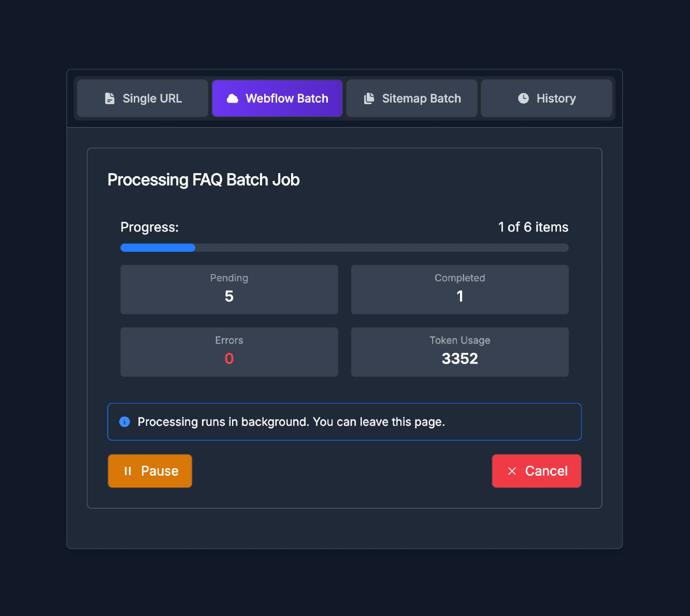This screenshot has height=616, width=690.
Task: Click the pause bars icon inside Pause button
Action: (x=128, y=471)
